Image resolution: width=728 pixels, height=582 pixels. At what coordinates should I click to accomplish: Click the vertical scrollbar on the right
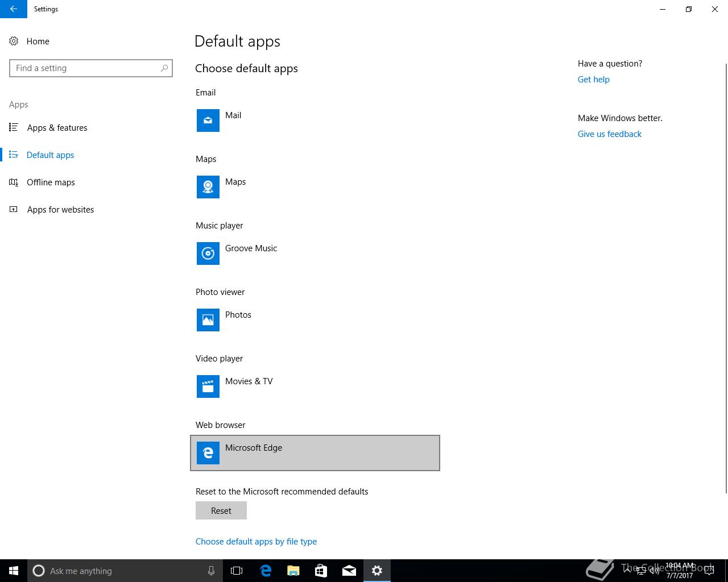[x=725, y=278]
